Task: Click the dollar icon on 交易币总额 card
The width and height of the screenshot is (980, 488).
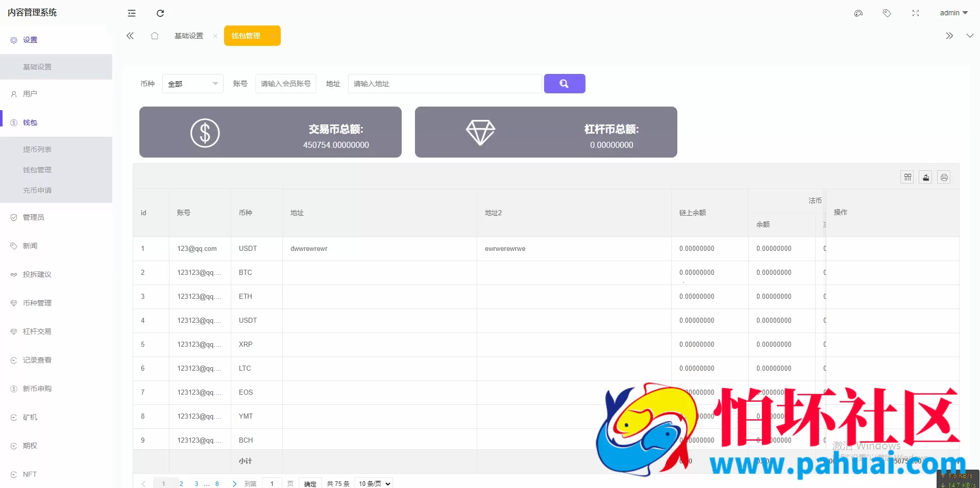Action: click(205, 133)
